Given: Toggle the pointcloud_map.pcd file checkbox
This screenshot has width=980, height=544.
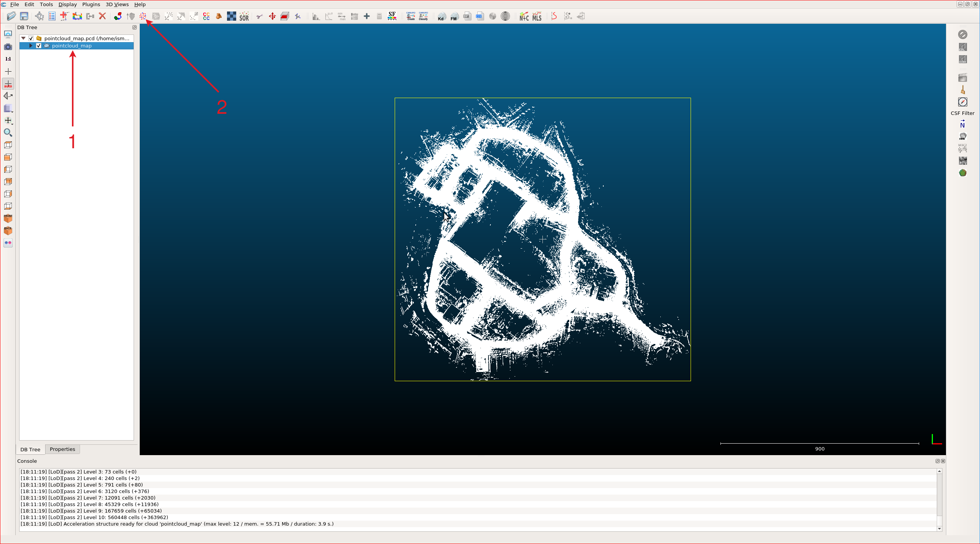Looking at the screenshot, I should click(31, 38).
